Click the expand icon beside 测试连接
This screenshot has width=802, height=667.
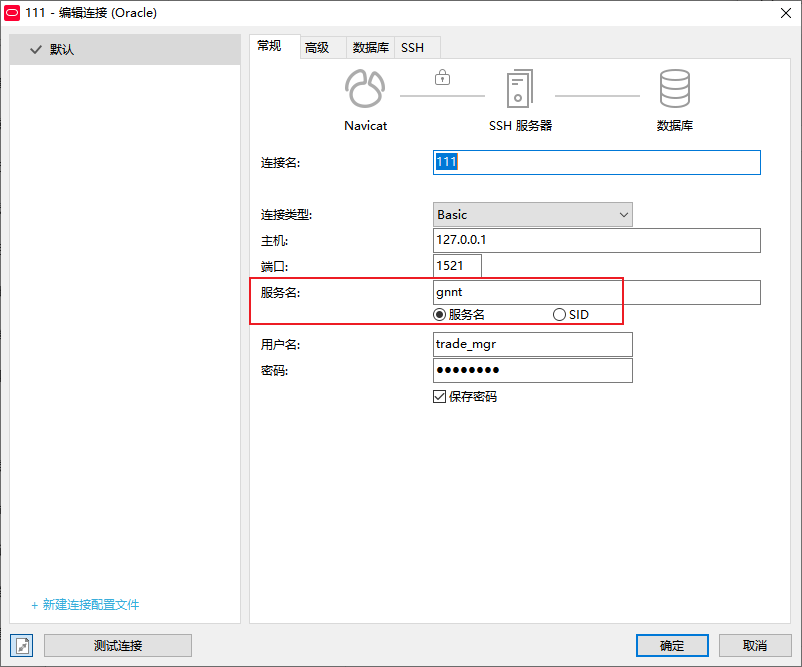pyautogui.click(x=22, y=646)
